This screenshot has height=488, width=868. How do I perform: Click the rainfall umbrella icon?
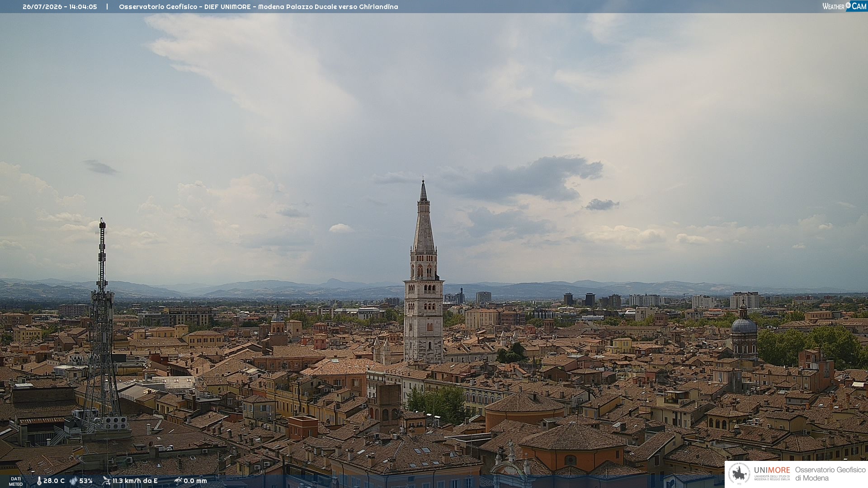click(178, 481)
